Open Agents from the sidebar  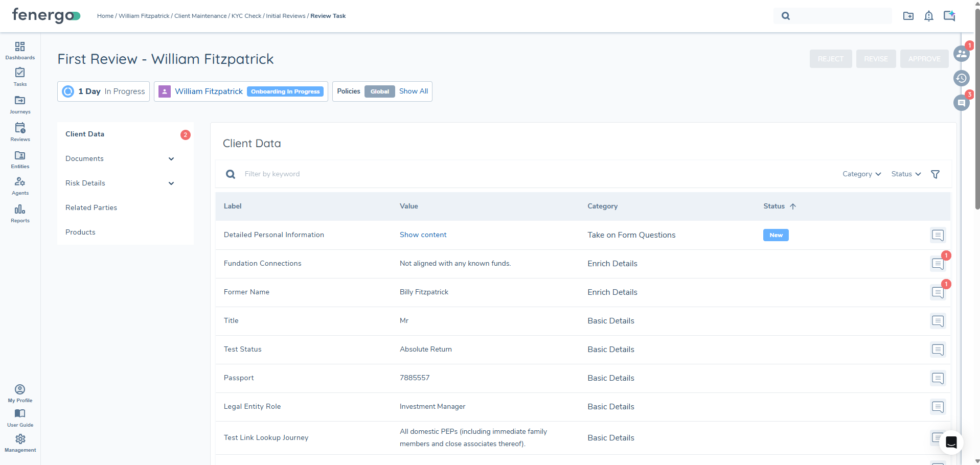tap(20, 185)
